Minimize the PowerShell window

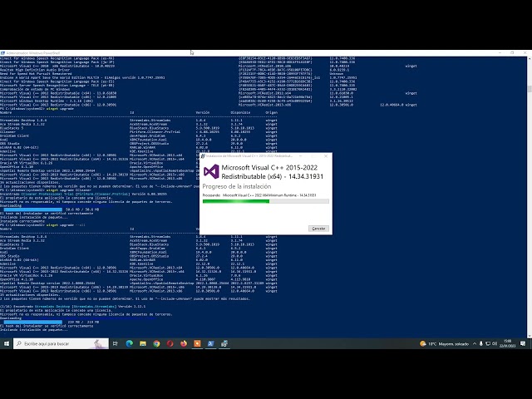(500, 53)
